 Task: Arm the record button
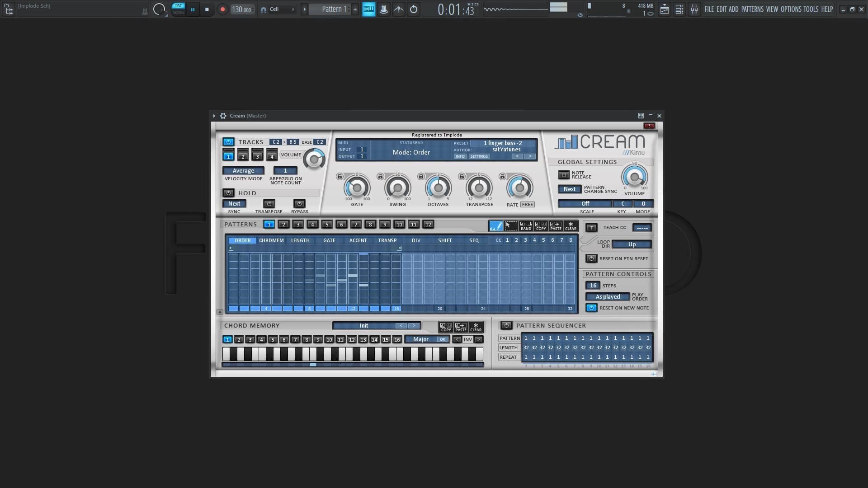pyautogui.click(x=222, y=9)
